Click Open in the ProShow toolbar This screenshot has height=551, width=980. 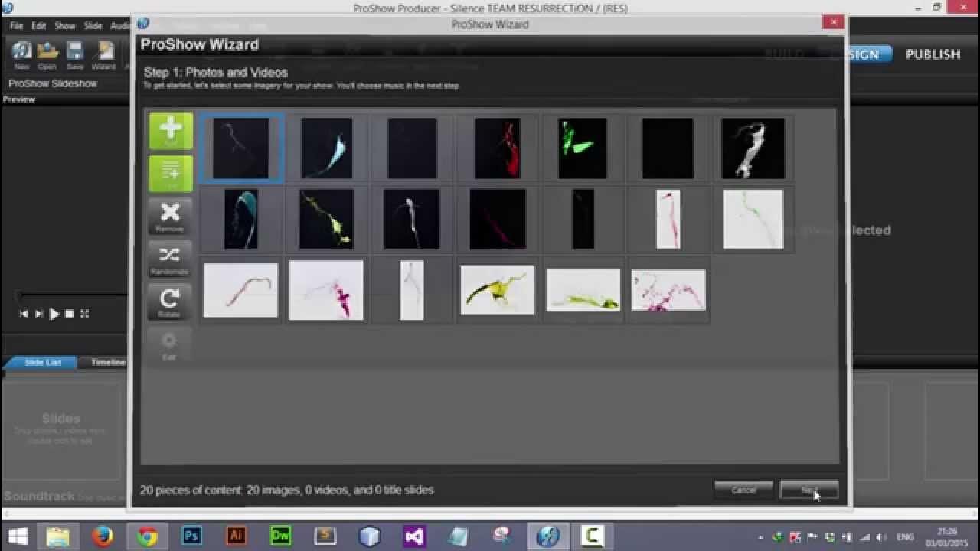47,56
